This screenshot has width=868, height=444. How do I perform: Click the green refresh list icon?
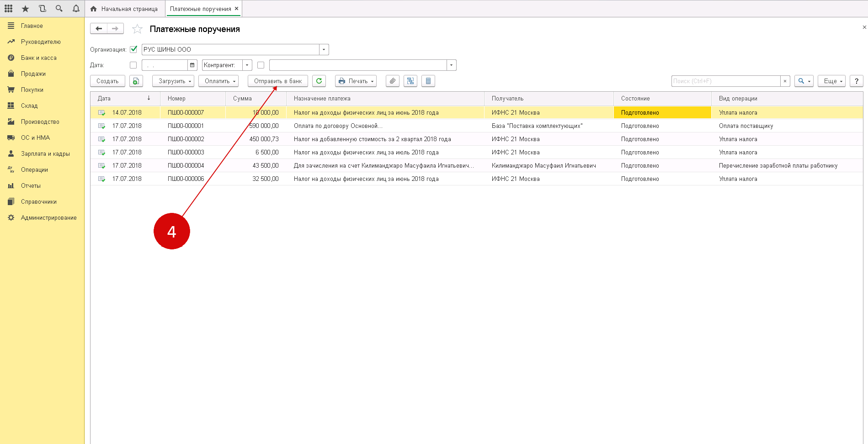319,81
